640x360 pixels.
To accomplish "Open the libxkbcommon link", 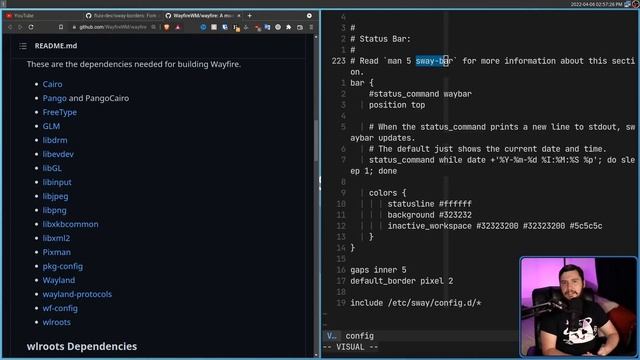I will point(70,224).
